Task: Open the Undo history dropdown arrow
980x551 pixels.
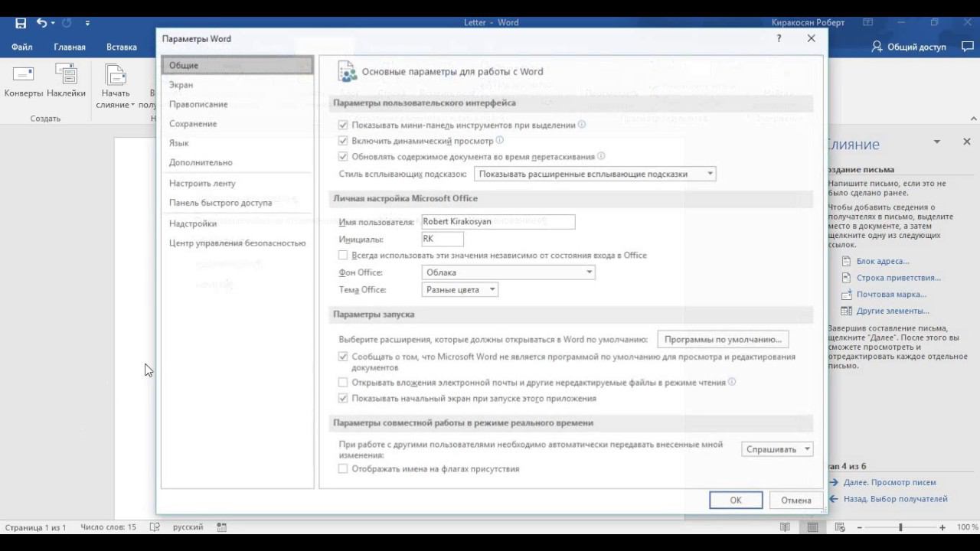Action: point(54,24)
